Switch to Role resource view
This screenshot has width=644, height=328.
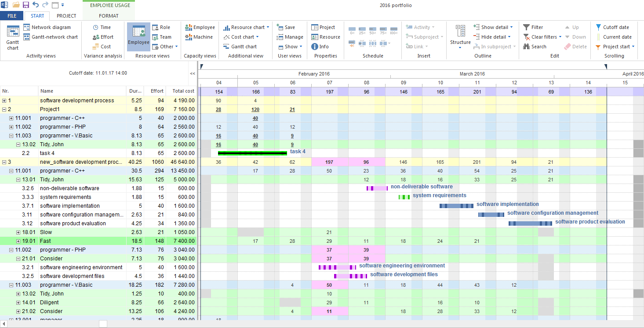click(x=161, y=27)
